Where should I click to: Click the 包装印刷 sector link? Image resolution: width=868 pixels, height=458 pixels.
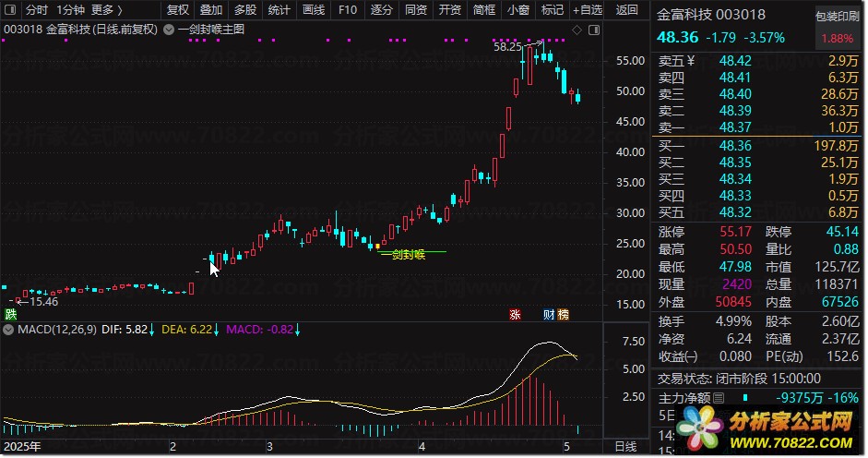pos(837,17)
